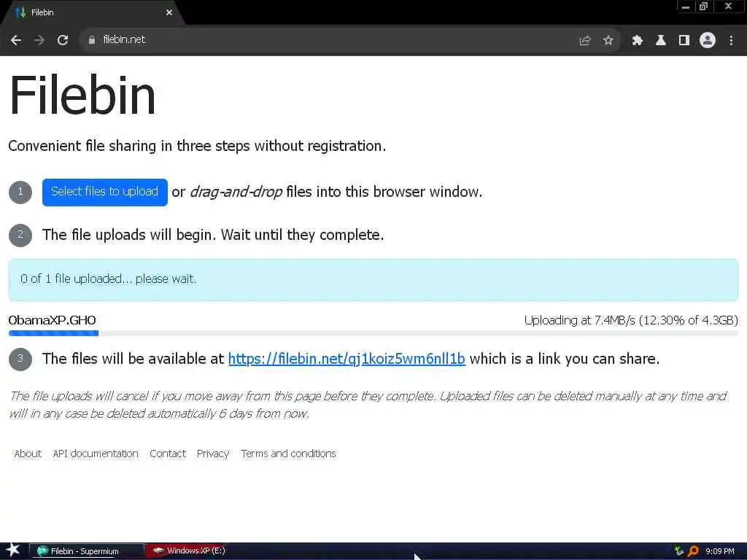The height and width of the screenshot is (560, 747).
Task: Open the Start menu star icon
Action: [x=12, y=551]
